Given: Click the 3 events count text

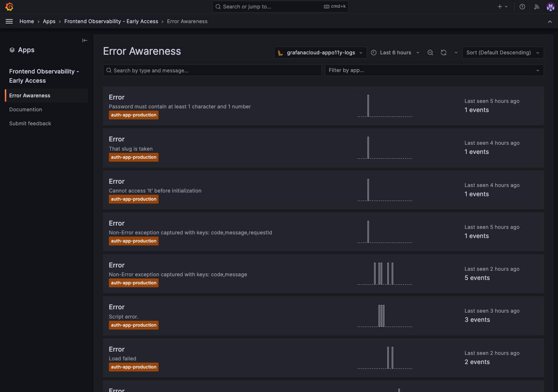Looking at the screenshot, I should 477,320.
